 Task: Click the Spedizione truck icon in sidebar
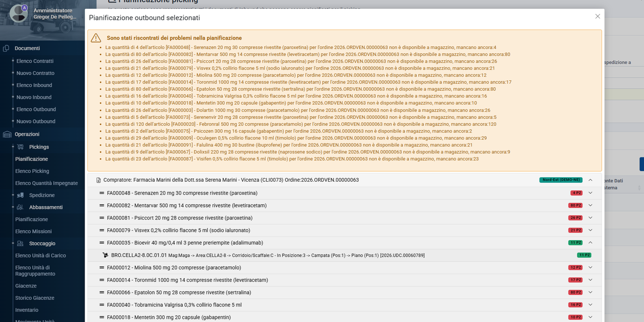[20, 195]
